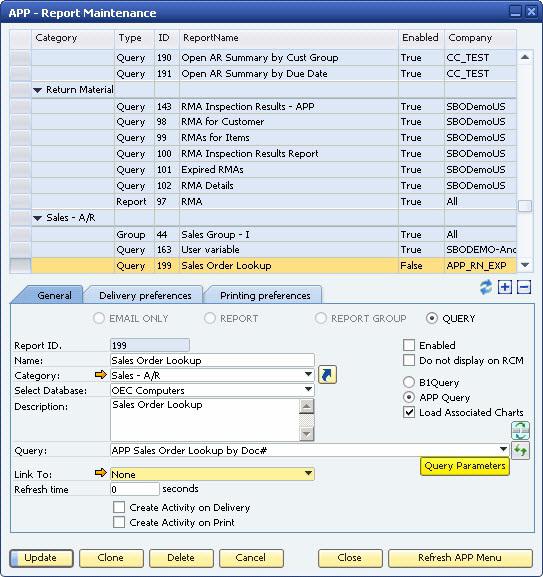Click the Query Parameters button

click(x=465, y=466)
